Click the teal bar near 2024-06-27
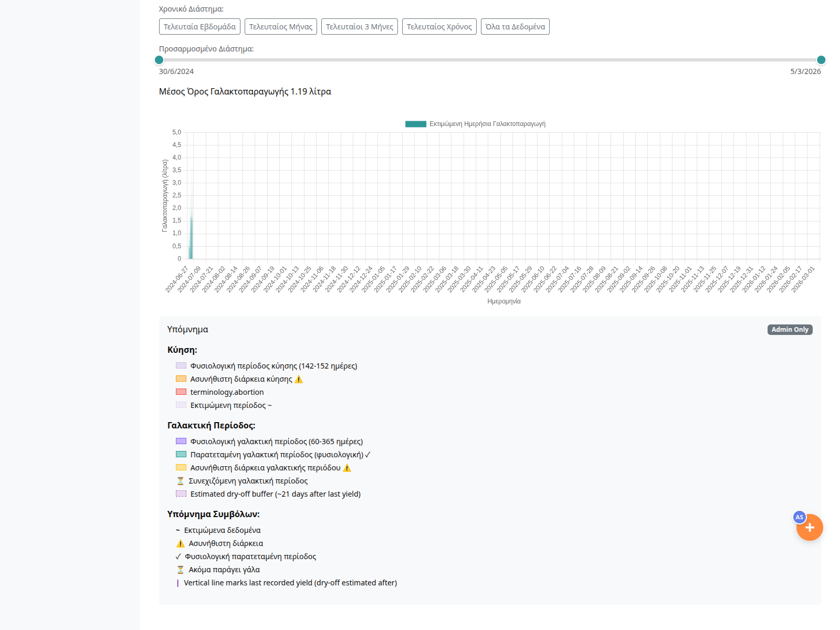Screen dimensions: 840x630 tap(190, 239)
